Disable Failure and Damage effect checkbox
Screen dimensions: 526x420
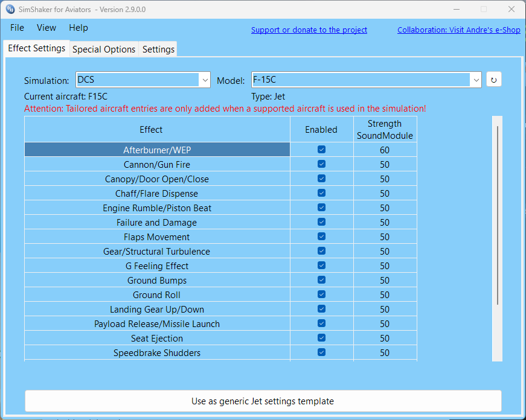click(x=321, y=222)
